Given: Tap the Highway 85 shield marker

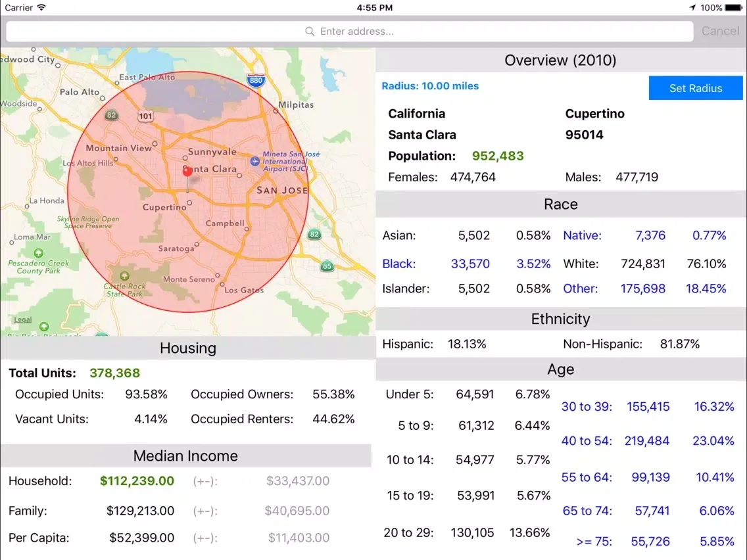Looking at the screenshot, I should pyautogui.click(x=327, y=266).
